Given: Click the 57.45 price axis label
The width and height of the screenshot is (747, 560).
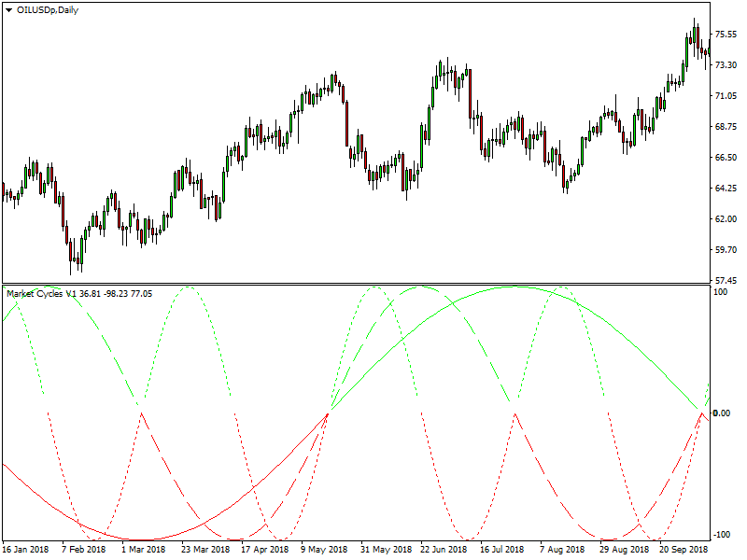Looking at the screenshot, I should pyautogui.click(x=726, y=281).
